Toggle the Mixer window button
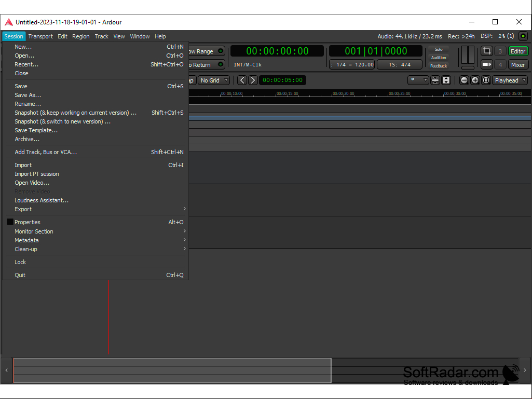This screenshot has width=532, height=399. coord(518,64)
